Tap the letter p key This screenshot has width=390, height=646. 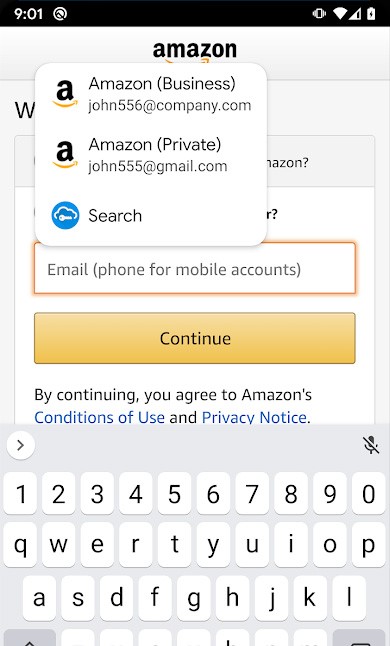[x=369, y=545]
